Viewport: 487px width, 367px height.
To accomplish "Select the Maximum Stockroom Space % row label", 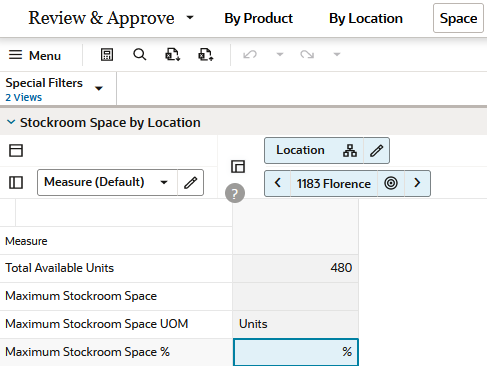I will (x=87, y=352).
